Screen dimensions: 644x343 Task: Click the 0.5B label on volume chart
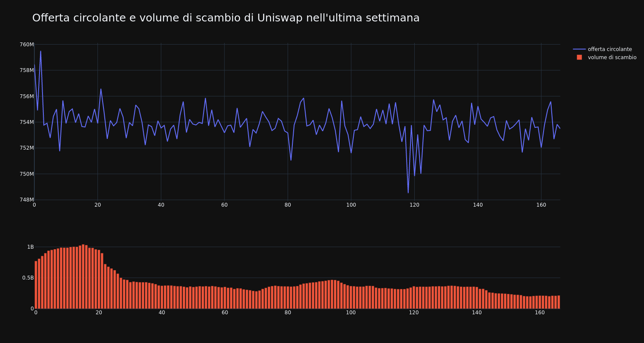click(28, 278)
